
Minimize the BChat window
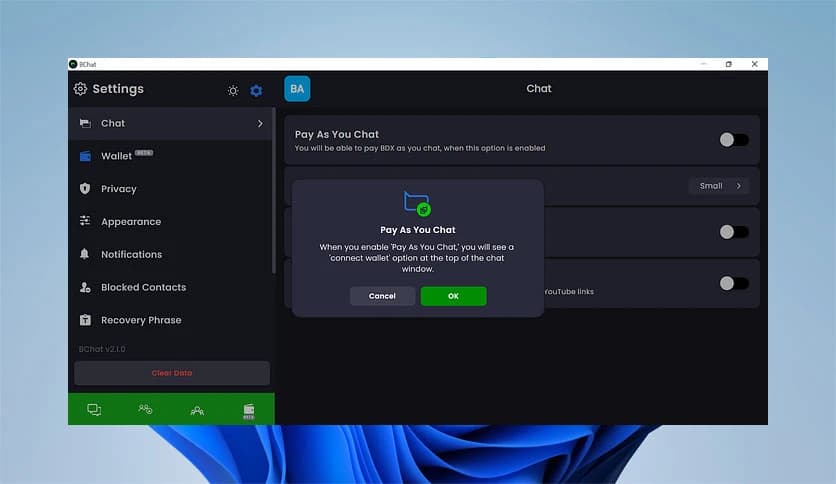[x=703, y=64]
